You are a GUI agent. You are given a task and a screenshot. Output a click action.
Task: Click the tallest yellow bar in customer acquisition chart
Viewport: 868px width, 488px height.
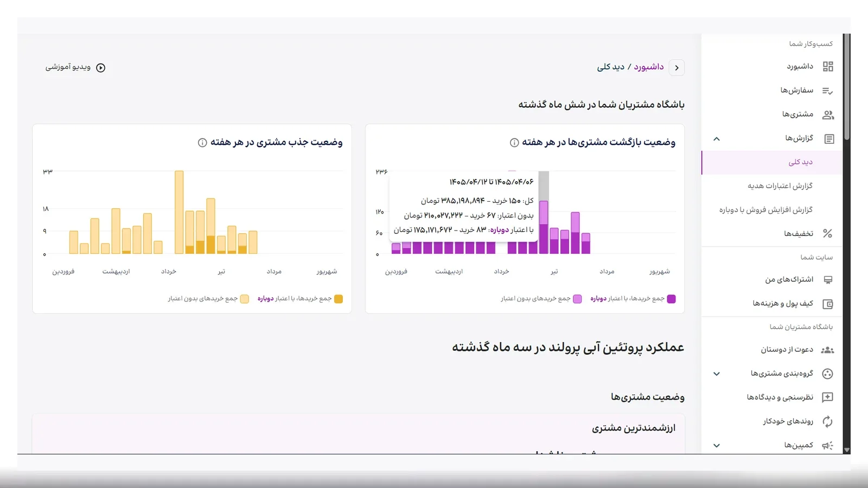click(179, 212)
